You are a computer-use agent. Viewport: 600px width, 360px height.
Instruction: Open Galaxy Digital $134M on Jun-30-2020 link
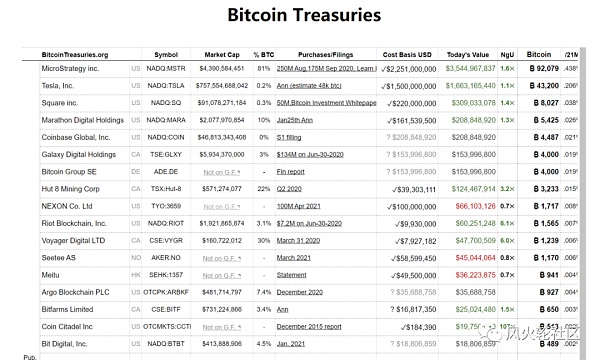(310, 155)
